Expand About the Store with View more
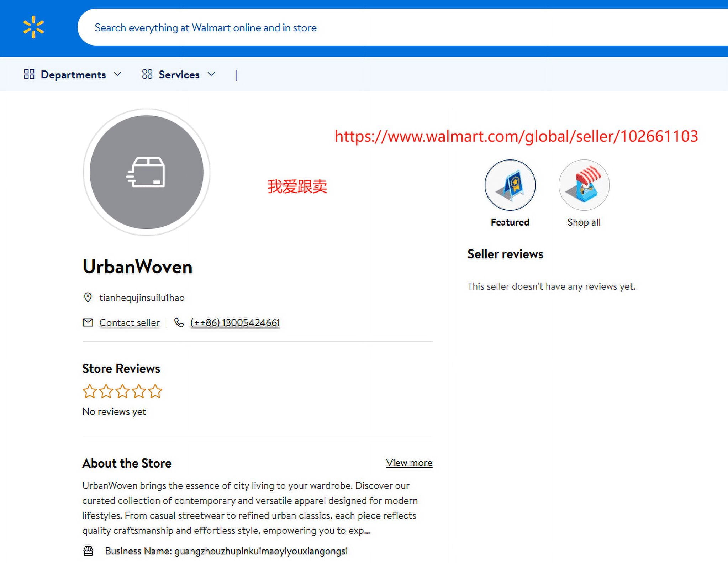Screen dimensions: 728x563 (x=409, y=463)
